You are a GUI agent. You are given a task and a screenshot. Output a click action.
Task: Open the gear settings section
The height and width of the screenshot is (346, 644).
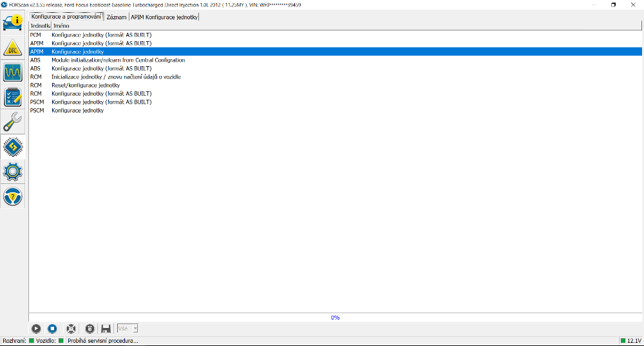point(13,172)
